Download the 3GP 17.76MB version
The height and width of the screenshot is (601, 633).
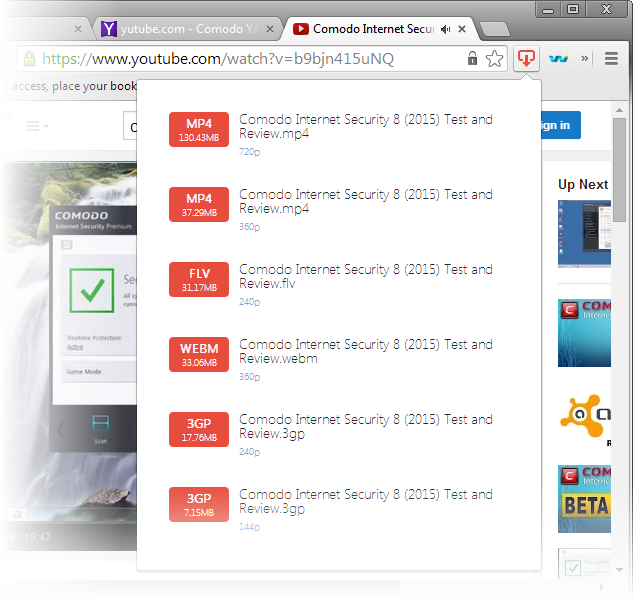[199, 429]
